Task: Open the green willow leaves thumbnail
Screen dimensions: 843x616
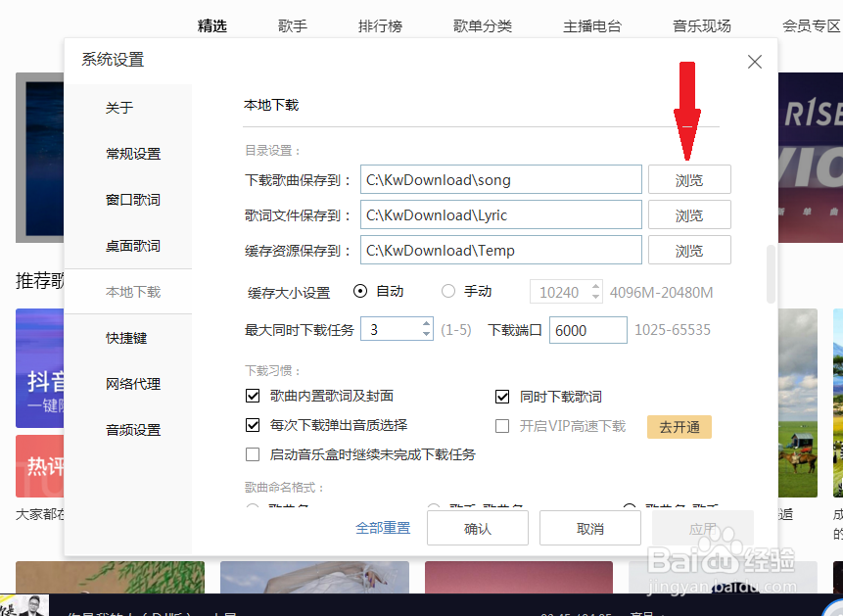Action: coord(111,577)
